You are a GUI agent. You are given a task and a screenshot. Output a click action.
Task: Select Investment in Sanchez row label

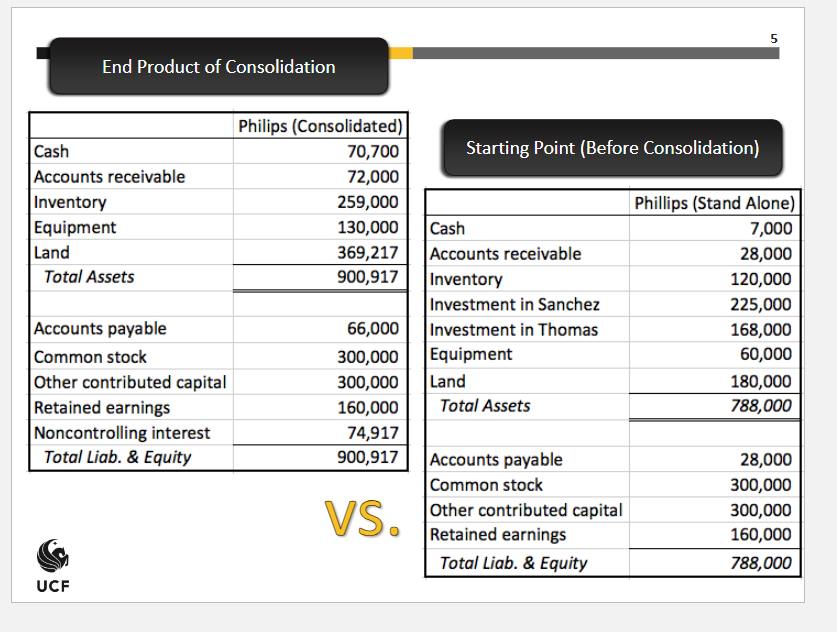coord(515,304)
